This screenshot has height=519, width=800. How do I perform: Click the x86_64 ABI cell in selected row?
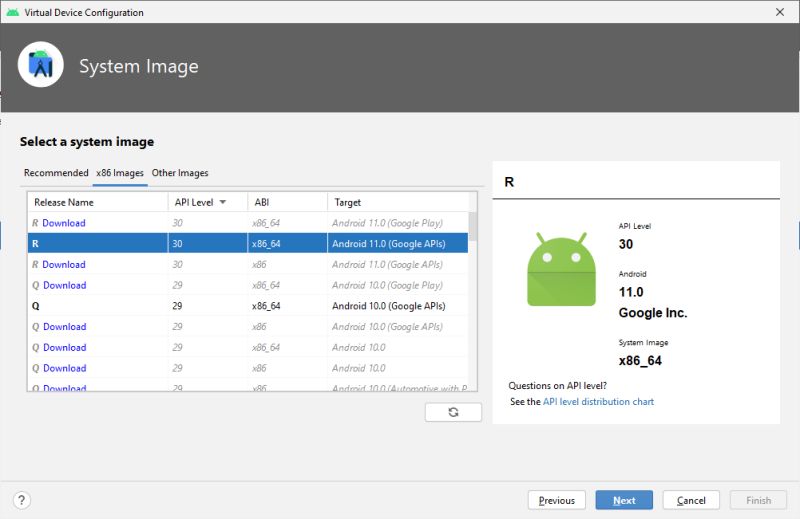pos(287,243)
